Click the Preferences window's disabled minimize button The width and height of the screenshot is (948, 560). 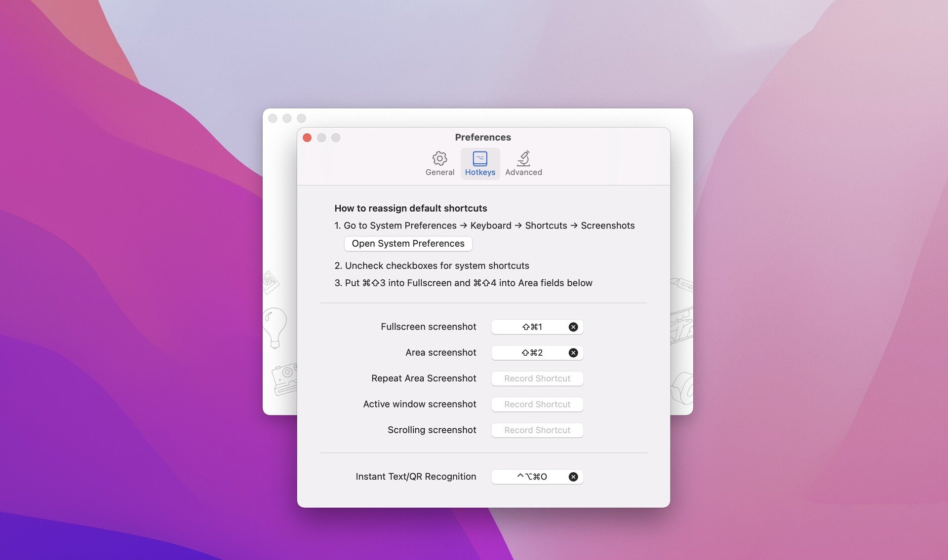tap(321, 138)
